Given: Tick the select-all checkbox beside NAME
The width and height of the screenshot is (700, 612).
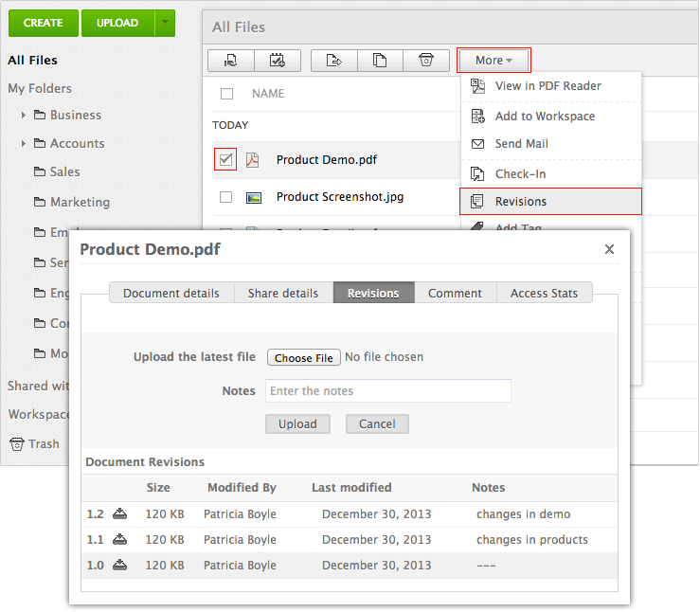Looking at the screenshot, I should tap(226, 94).
